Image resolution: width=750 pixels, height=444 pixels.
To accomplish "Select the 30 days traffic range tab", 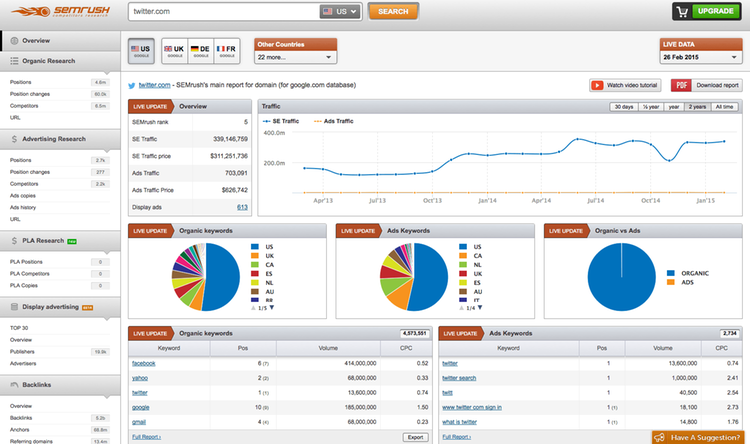I will [x=623, y=107].
